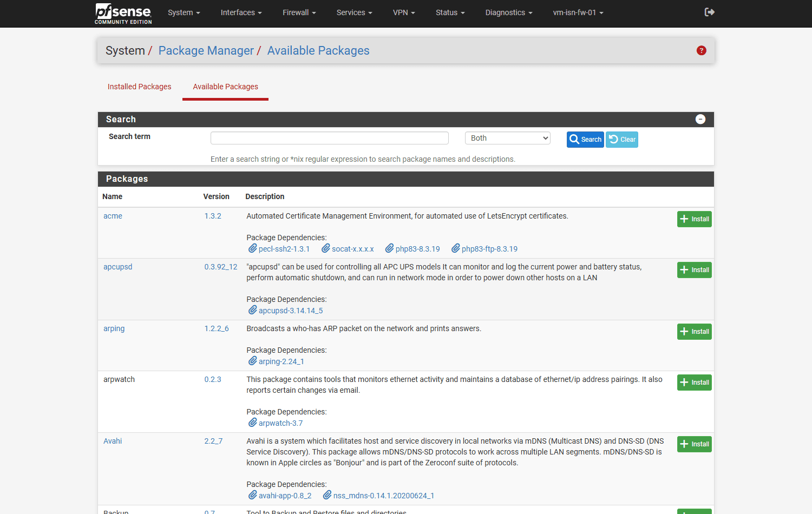Open arpwatch version 0.2.3 link
The width and height of the screenshot is (812, 514).
(x=213, y=379)
